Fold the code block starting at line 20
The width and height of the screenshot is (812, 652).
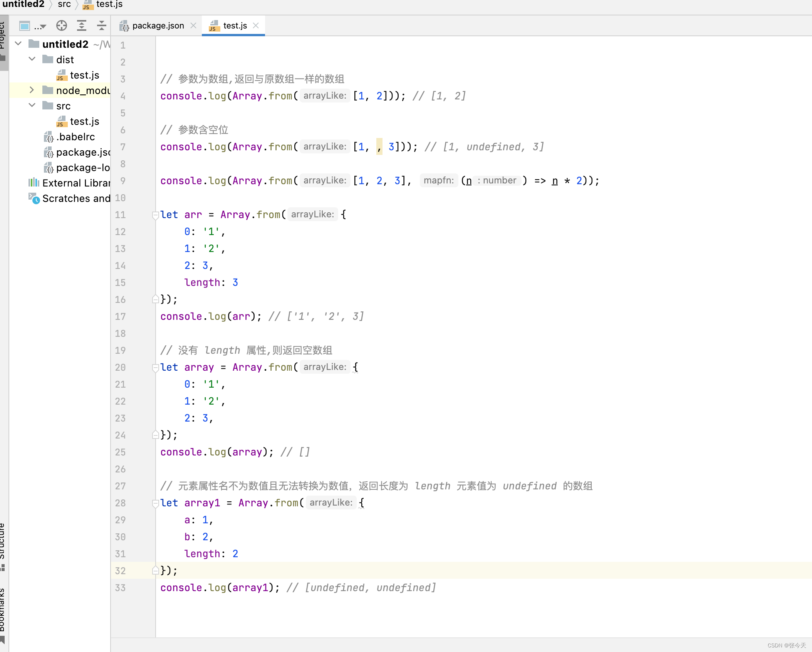click(156, 368)
